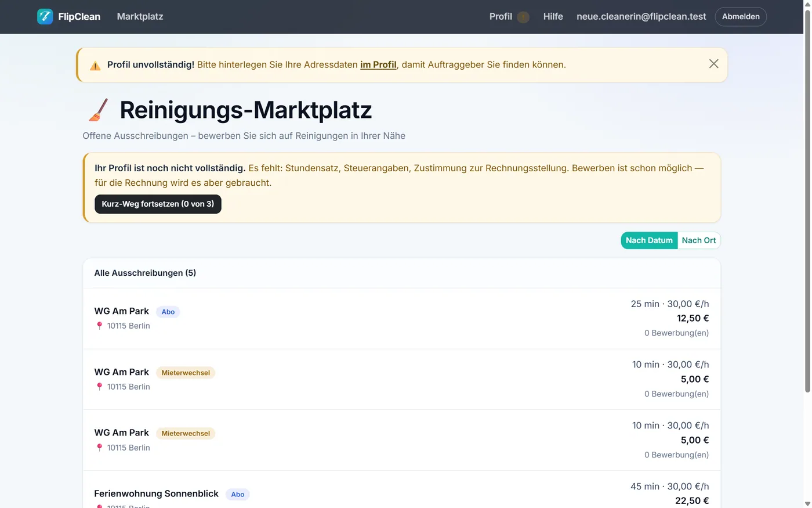Image resolution: width=812 pixels, height=508 pixels.
Task: Dismiss the 'Profil unvollständig!' banner
Action: click(x=713, y=64)
